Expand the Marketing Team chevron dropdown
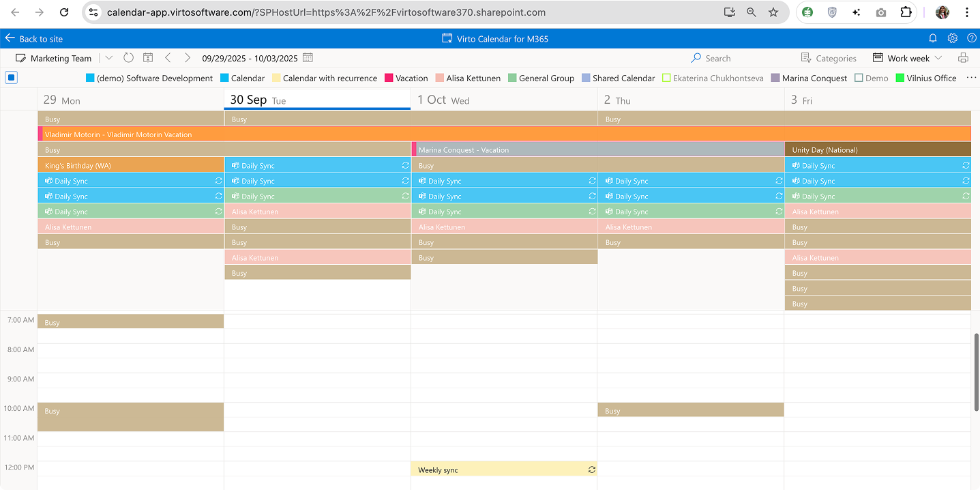980x490 pixels. tap(109, 58)
